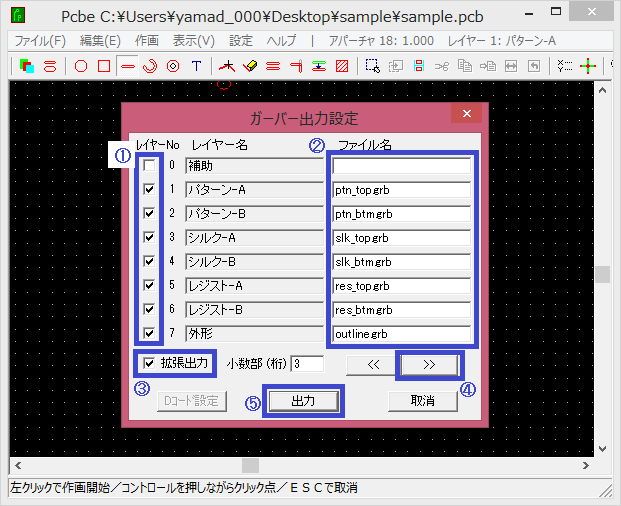Screen dimensions: 621x506
Task: Toggle layer 4 シルク-B checkbox
Action: [149, 261]
